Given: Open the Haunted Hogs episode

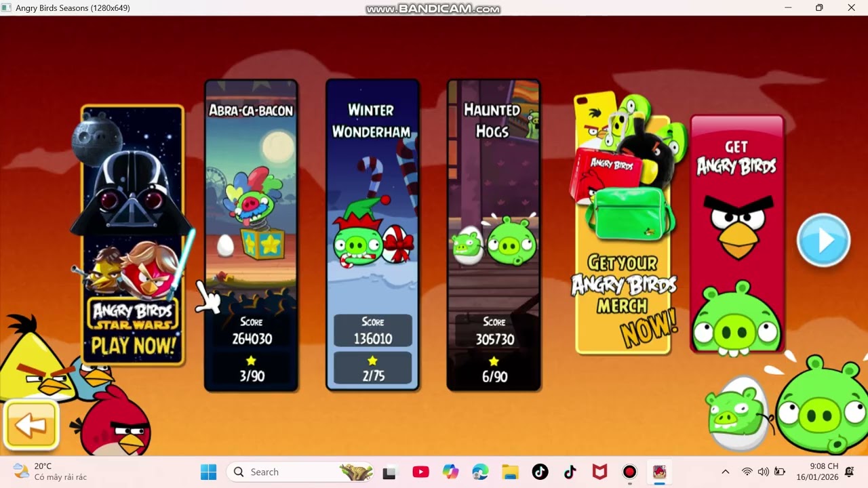Looking at the screenshot, I should [x=494, y=235].
